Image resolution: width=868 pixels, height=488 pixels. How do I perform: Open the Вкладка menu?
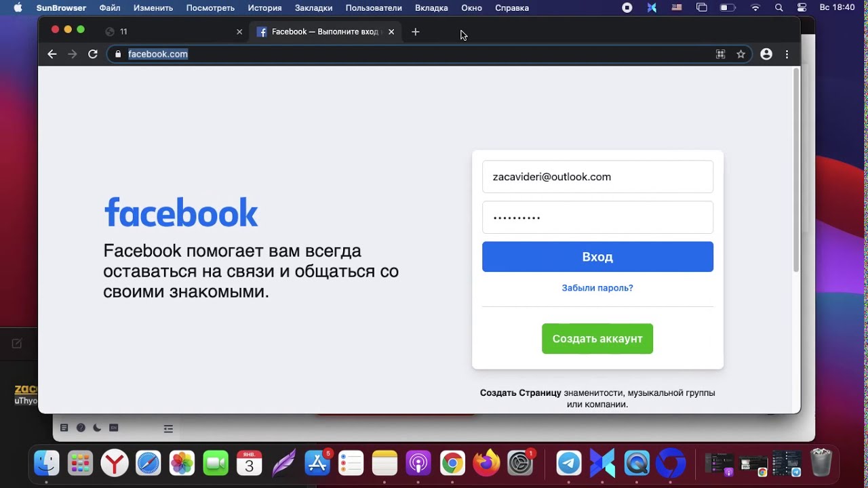[431, 8]
